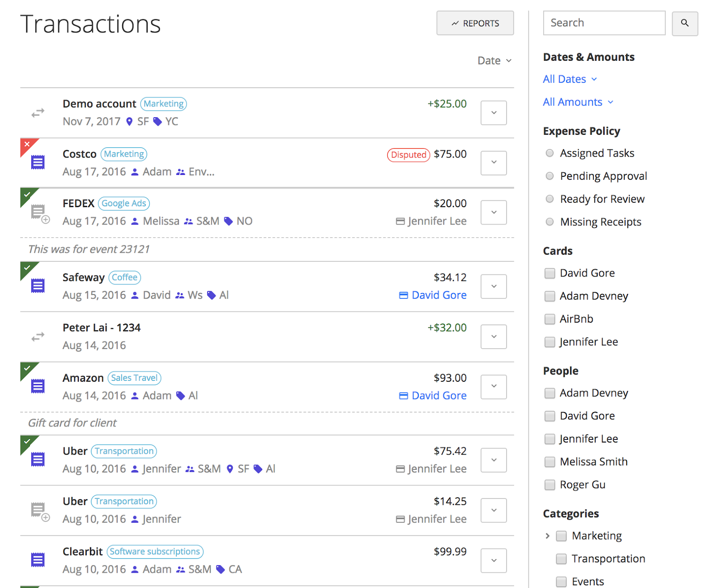716x588 pixels.
Task: Click the Costco receipt icon
Action: tap(38, 162)
